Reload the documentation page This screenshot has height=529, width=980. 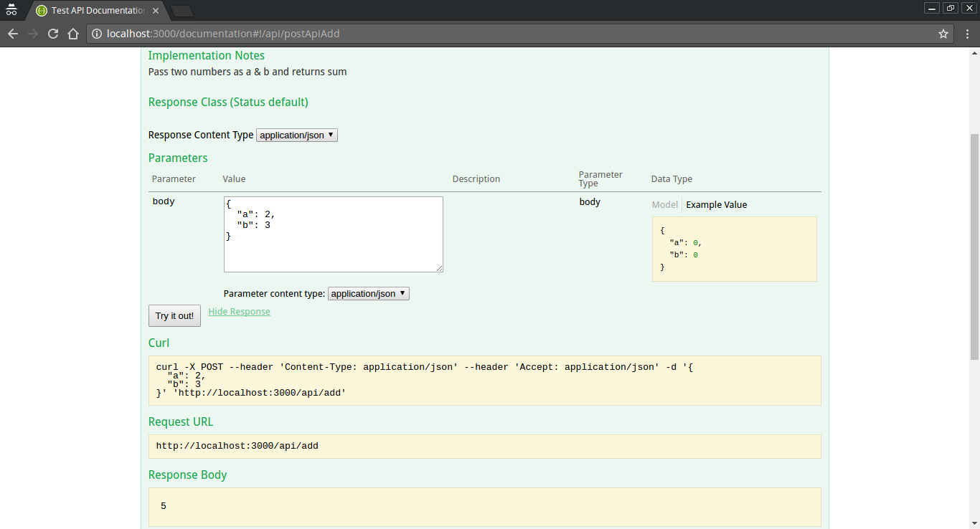53,34
